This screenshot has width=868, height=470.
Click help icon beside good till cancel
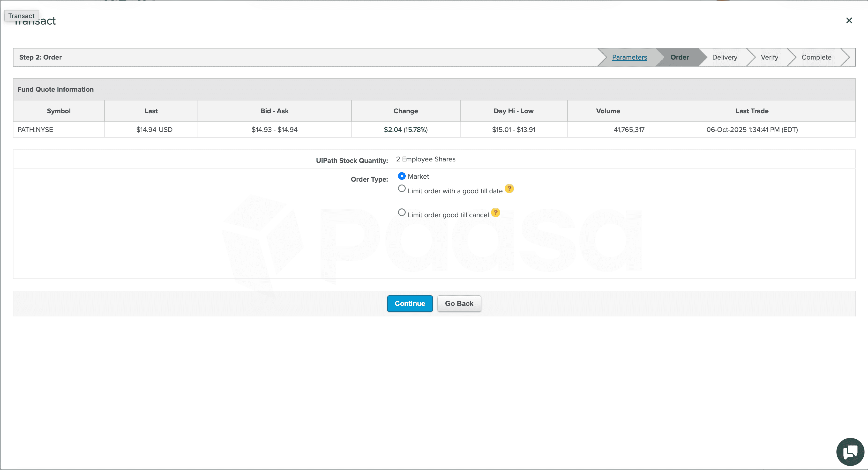[x=495, y=212]
